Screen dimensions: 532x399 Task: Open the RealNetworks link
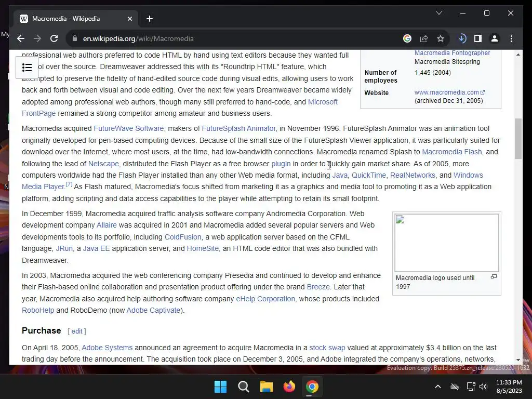(x=413, y=176)
